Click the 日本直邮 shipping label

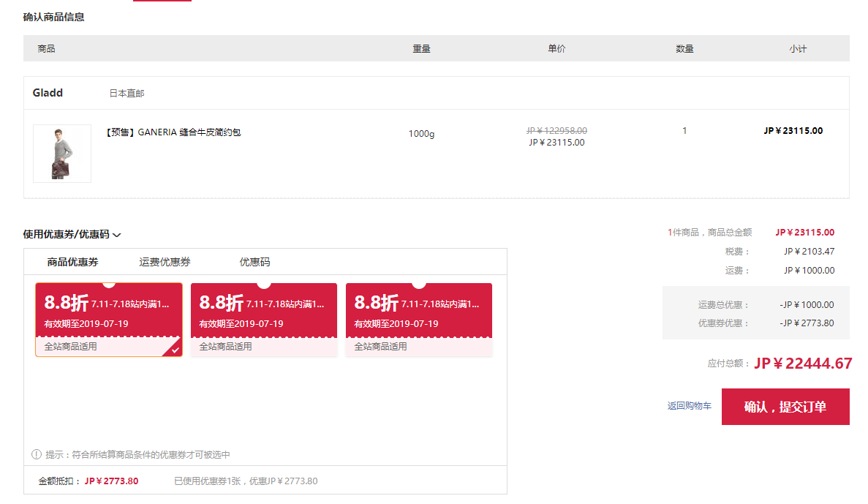coord(127,94)
